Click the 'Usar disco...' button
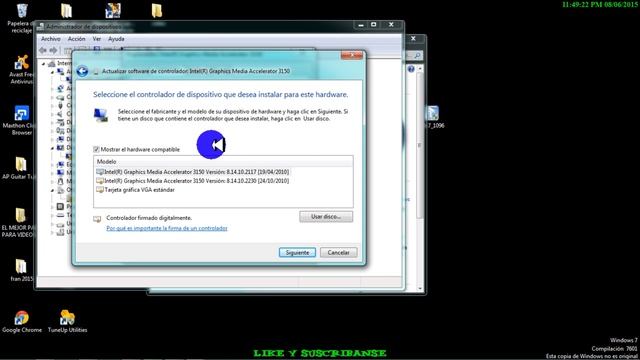The width and height of the screenshot is (640, 360). point(326,217)
